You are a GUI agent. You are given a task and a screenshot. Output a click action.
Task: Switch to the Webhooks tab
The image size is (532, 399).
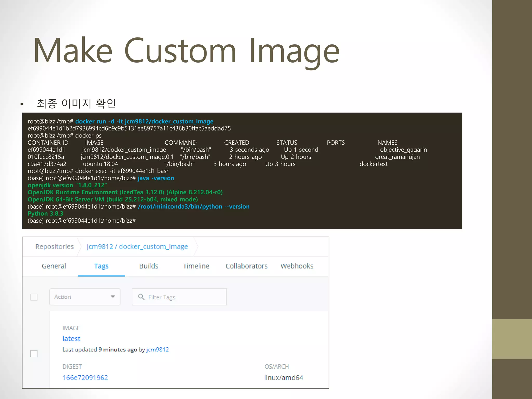click(x=297, y=266)
